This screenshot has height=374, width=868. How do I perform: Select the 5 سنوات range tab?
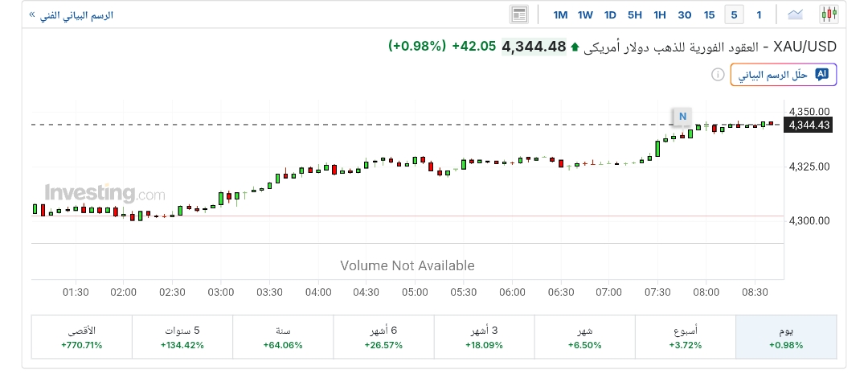182,337
